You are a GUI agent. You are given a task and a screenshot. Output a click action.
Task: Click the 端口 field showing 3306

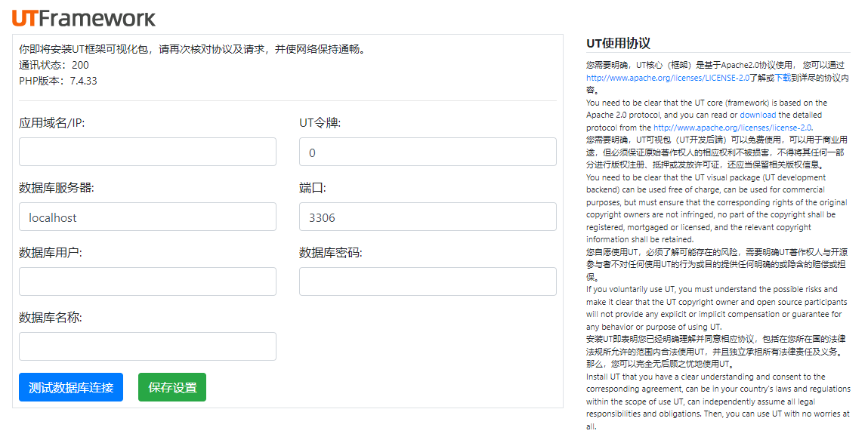[x=428, y=217]
